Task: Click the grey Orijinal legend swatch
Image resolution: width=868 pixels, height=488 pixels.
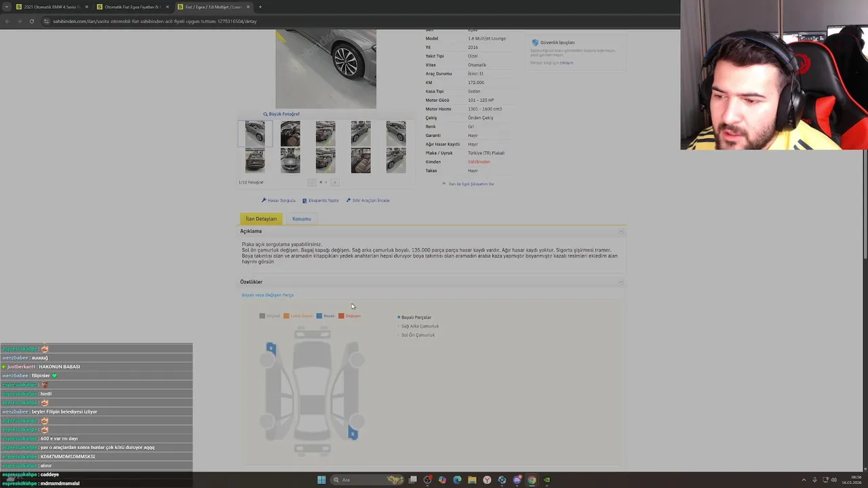Action: click(x=262, y=316)
